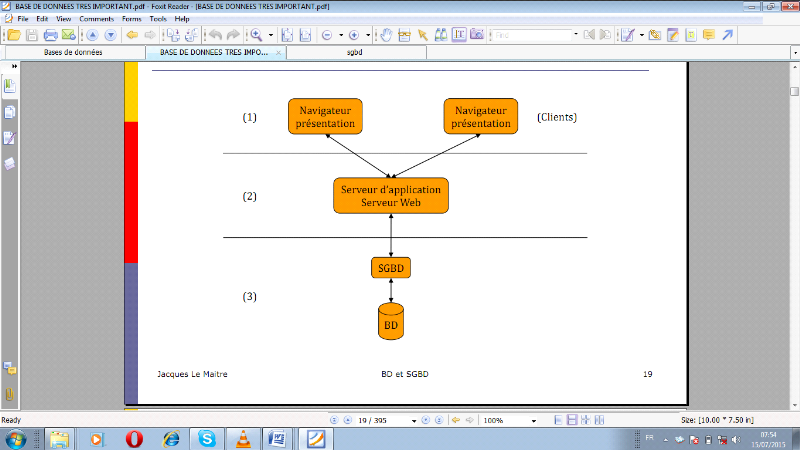Select the Hand tool icon
Viewport: 800px width, 450px height.
pos(386,35)
